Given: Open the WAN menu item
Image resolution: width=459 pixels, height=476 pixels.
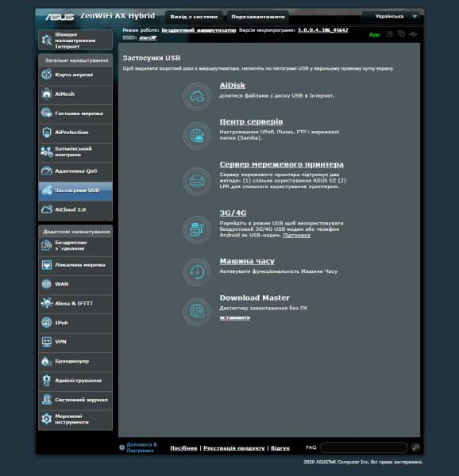Looking at the screenshot, I should click(75, 284).
